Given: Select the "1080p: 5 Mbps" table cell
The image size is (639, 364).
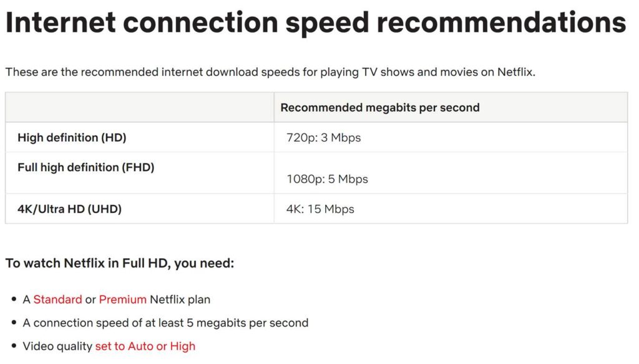Looking at the screenshot, I should [327, 179].
